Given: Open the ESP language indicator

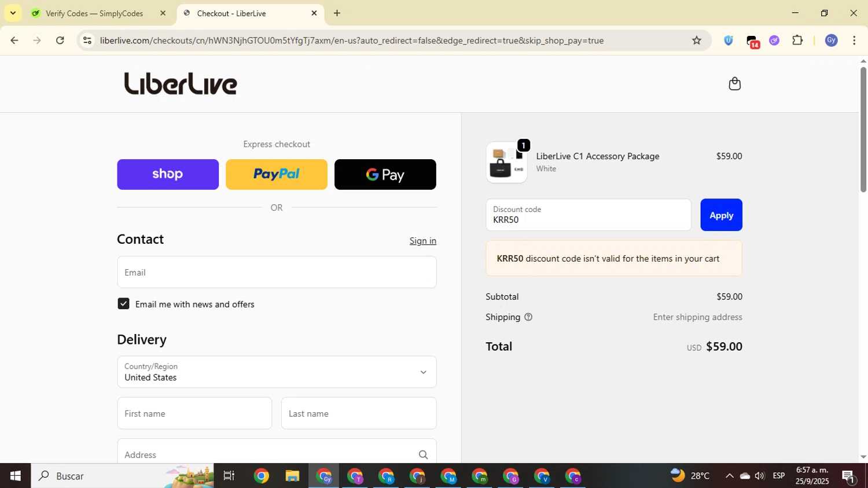Looking at the screenshot, I should pos(779,476).
